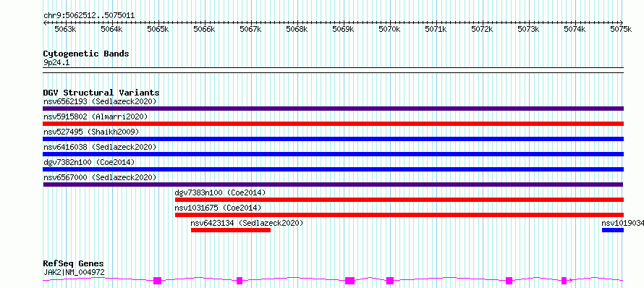
Task: Click the 5063k ruler tick label
Action: pyautogui.click(x=65, y=29)
